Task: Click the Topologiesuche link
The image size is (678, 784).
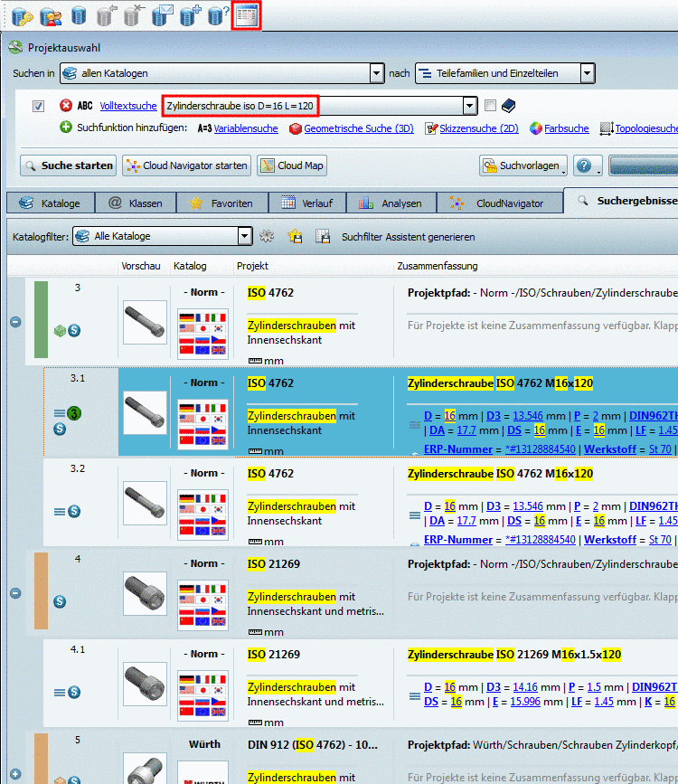Action: point(646,128)
